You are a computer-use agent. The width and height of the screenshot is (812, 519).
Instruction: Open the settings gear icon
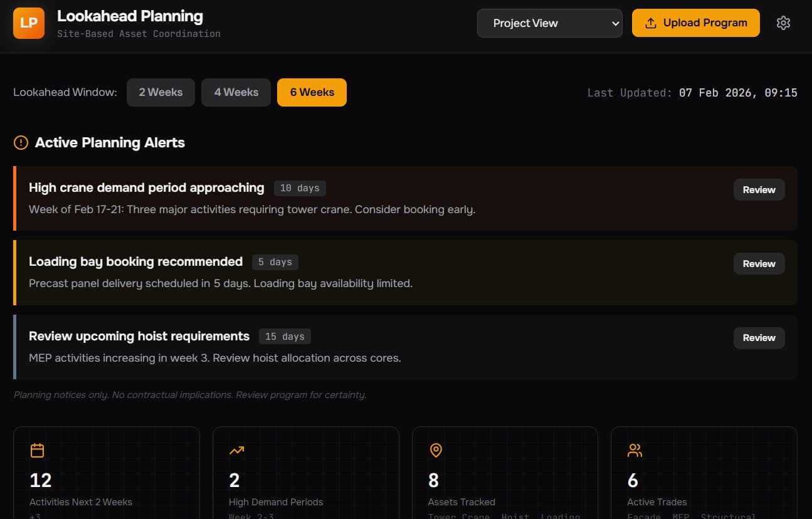point(783,23)
